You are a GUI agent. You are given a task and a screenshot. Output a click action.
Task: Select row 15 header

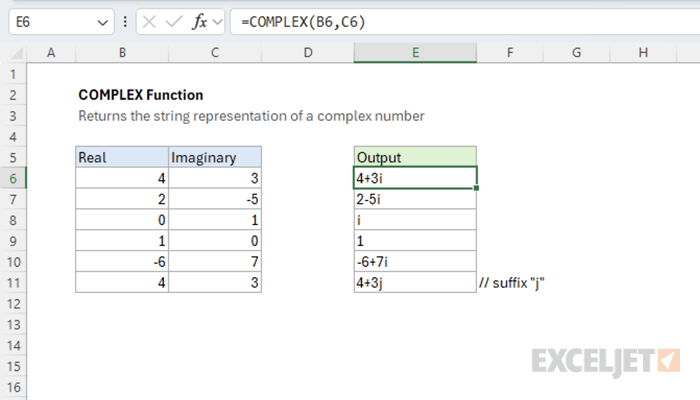tap(13, 367)
